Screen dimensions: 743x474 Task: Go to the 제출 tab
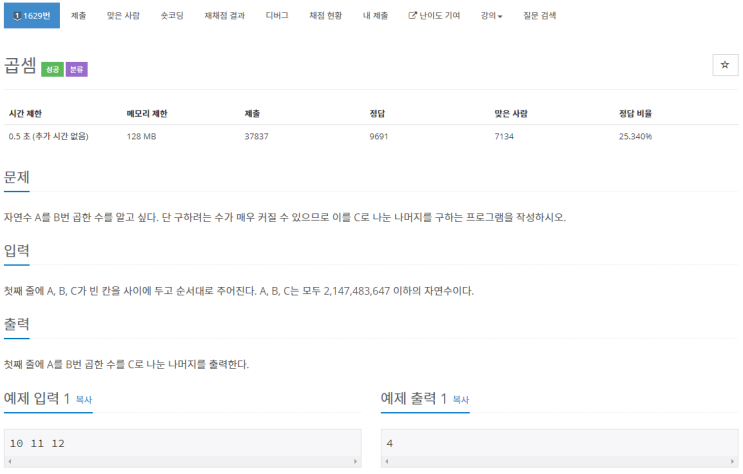tap(79, 16)
